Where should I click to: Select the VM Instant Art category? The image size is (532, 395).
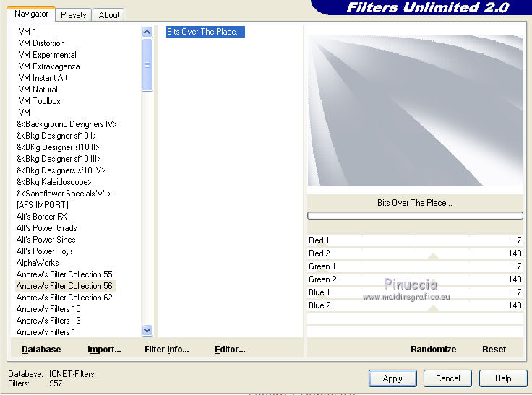coord(43,78)
